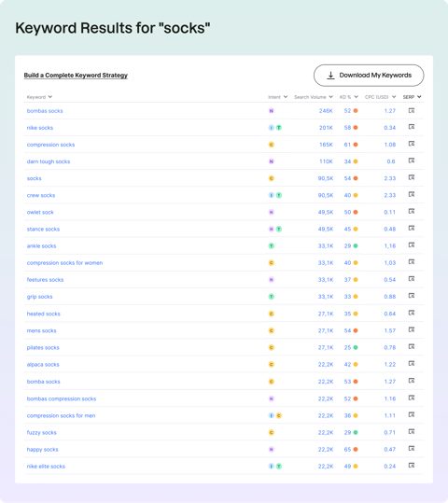Sort by SERP column dropdown
448x503 pixels.
click(419, 97)
